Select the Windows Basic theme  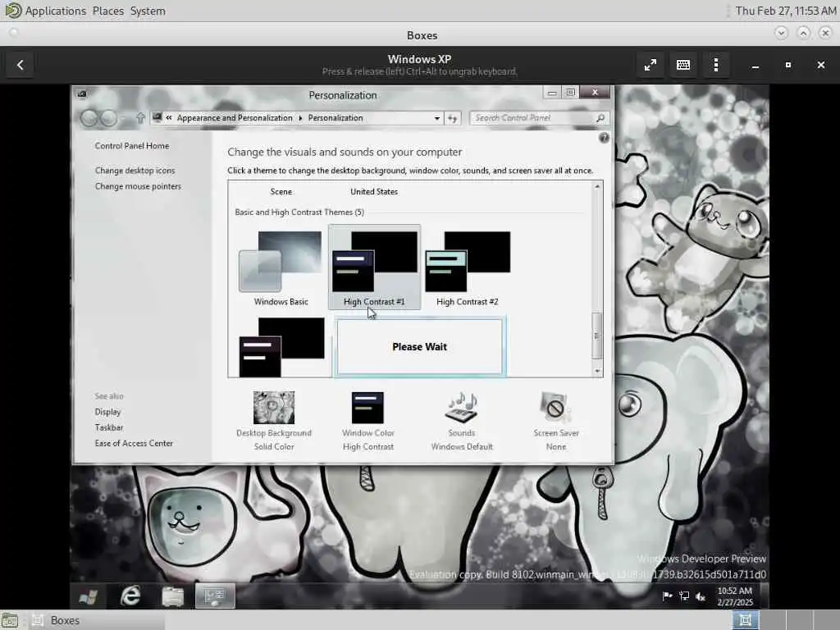[x=281, y=268]
